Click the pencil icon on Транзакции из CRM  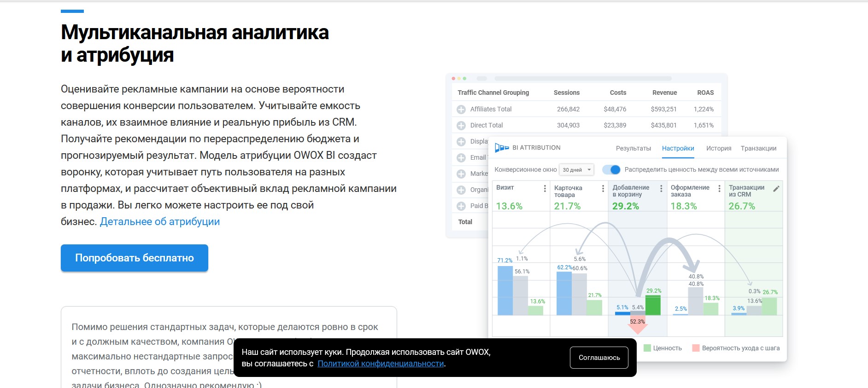[x=776, y=189]
